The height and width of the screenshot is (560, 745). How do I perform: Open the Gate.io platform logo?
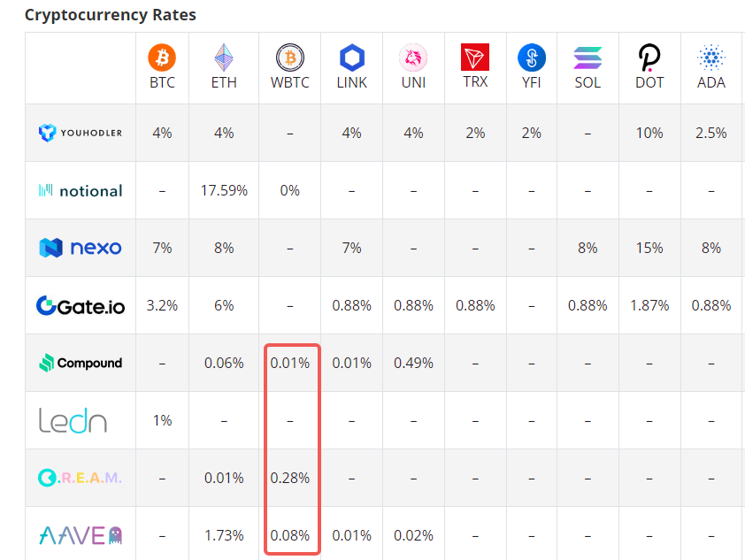coord(81,306)
